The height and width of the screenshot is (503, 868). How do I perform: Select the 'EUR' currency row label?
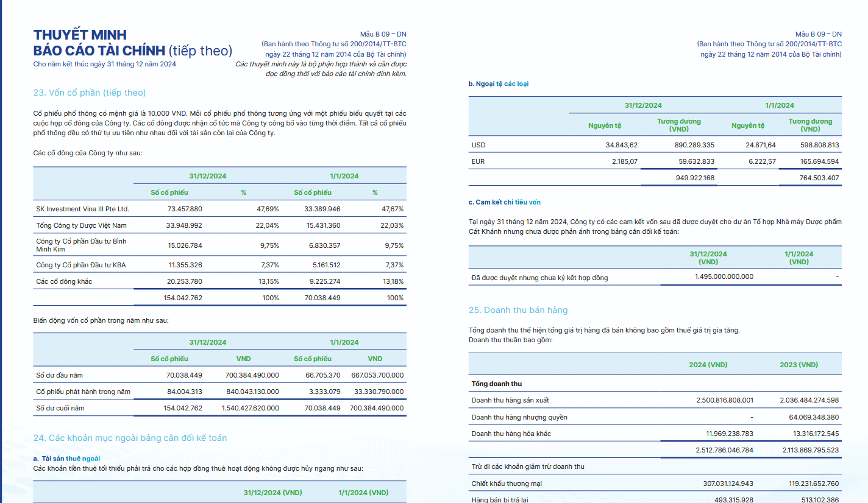point(478,161)
